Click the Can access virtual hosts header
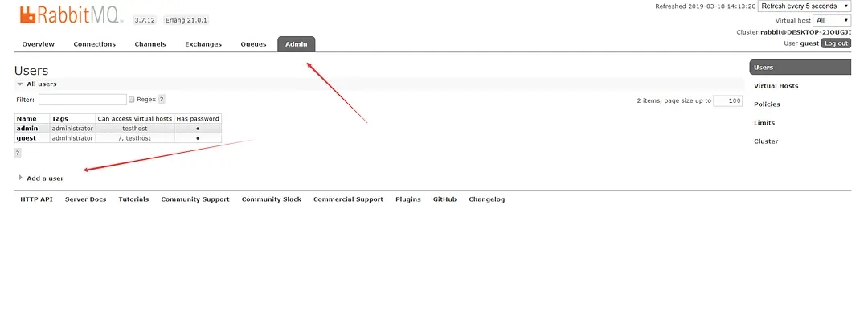 pyautogui.click(x=134, y=118)
